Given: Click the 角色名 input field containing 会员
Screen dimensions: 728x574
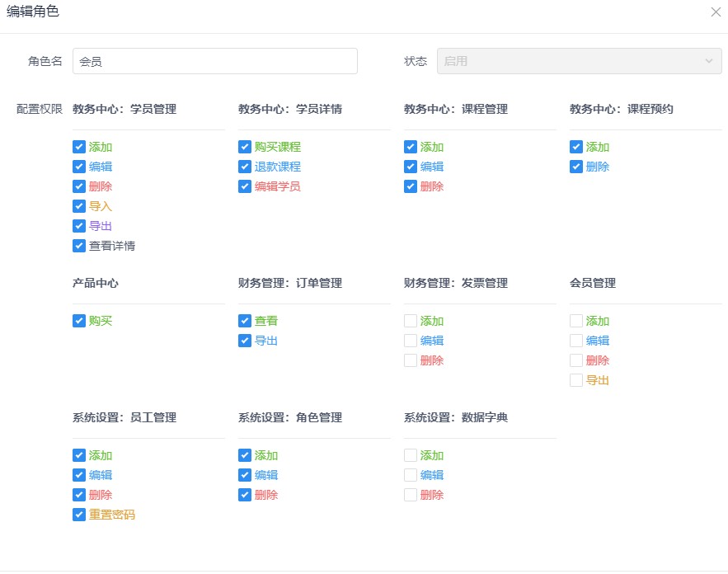Looking at the screenshot, I should click(215, 61).
